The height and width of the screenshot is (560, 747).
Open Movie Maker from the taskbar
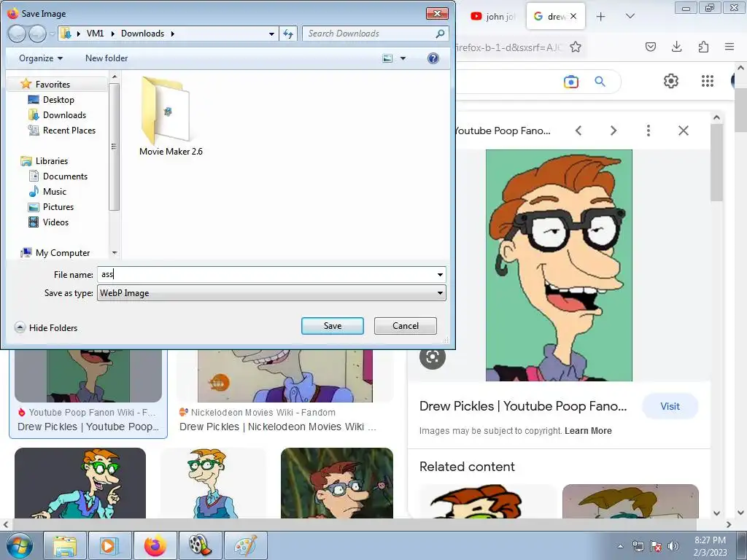(200, 545)
